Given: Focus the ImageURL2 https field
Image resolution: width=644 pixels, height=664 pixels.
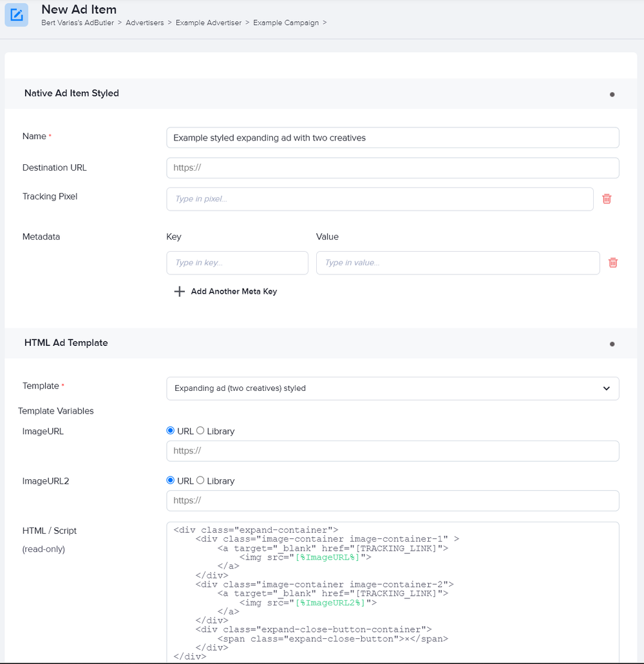Looking at the screenshot, I should 392,500.
